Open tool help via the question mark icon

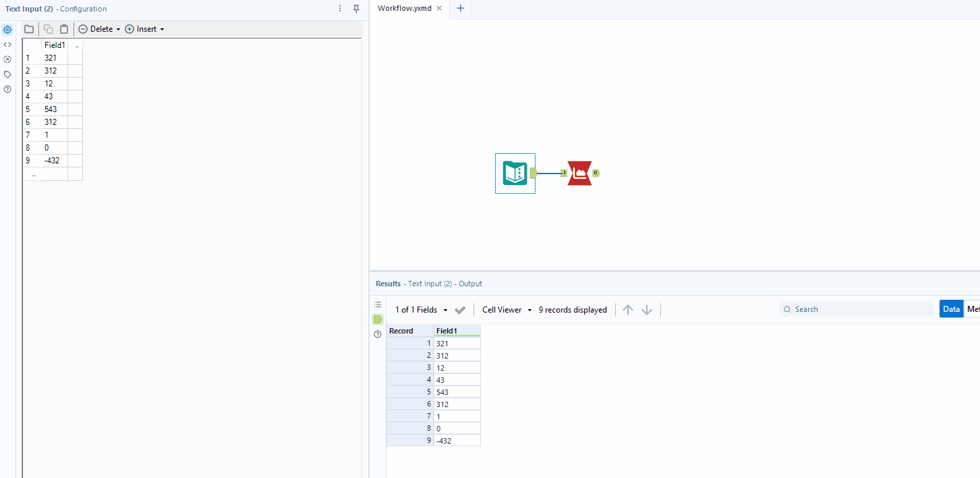pos(7,89)
